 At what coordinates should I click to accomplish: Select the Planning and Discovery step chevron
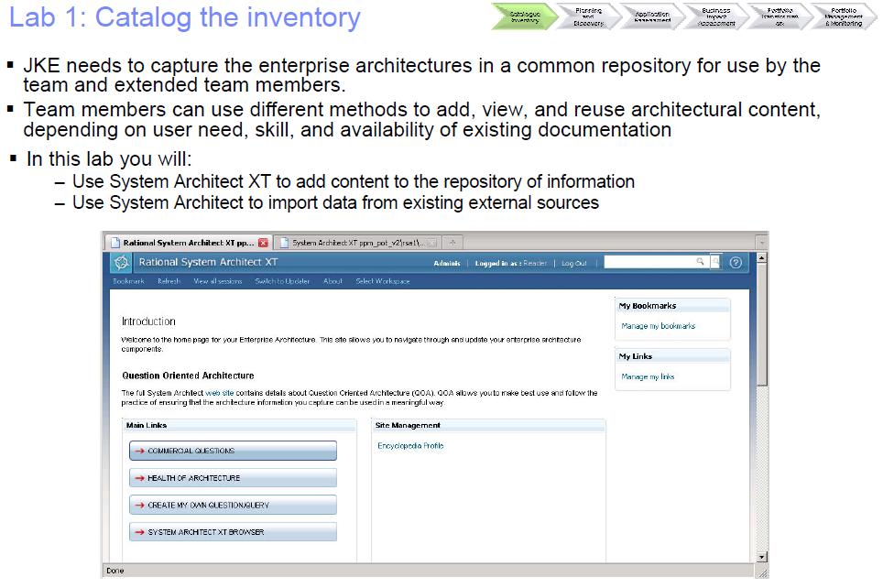(588, 16)
